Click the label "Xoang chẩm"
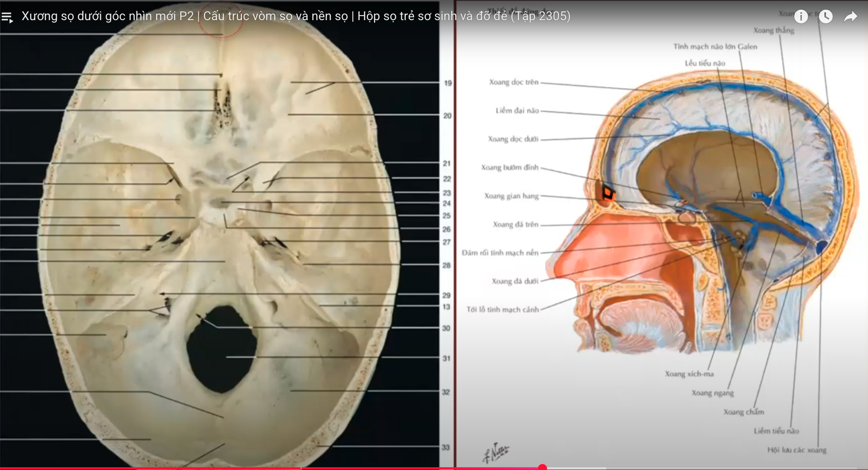868x470 pixels. click(744, 412)
